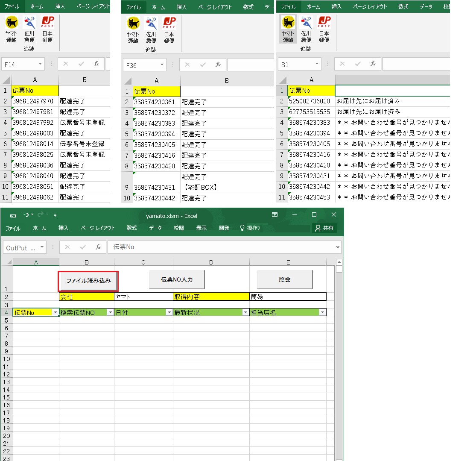Screen dimensions: 476x461
Task: Click the 照会 button
Action: (285, 279)
